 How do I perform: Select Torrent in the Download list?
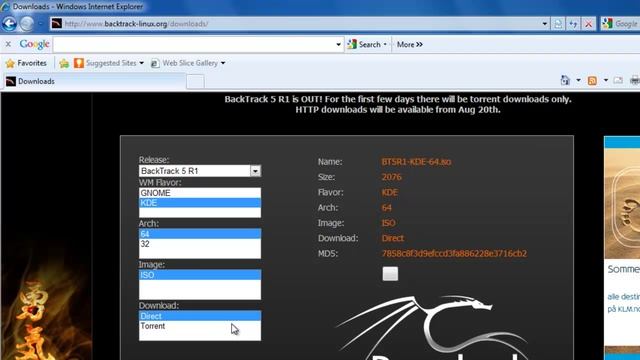[x=200, y=326]
